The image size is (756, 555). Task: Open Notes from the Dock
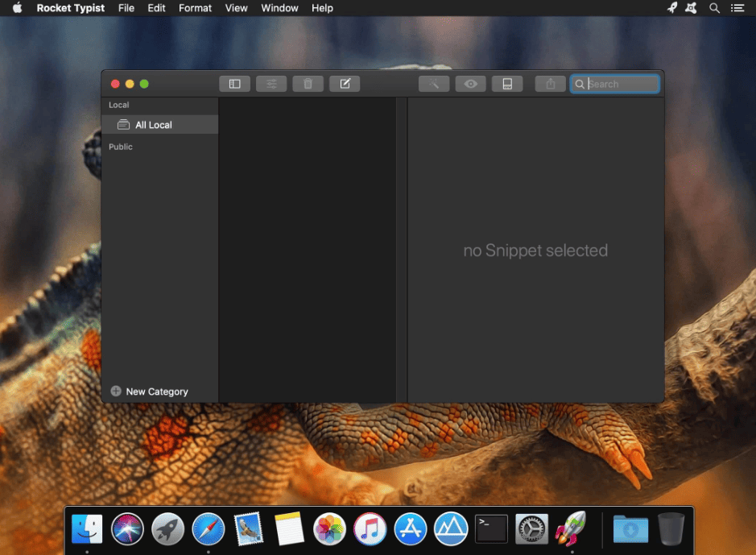(289, 529)
